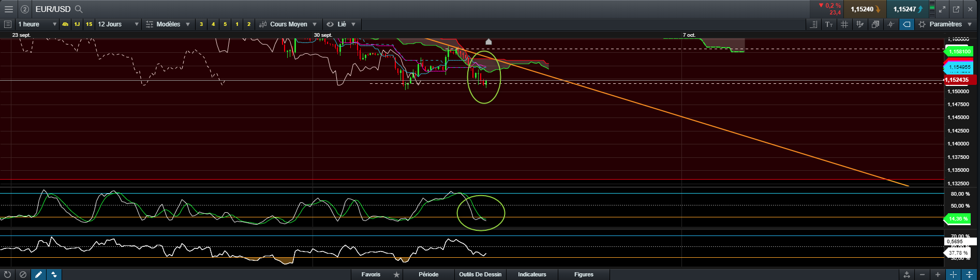Click the expand fullscreen arrows icon

[x=943, y=9]
